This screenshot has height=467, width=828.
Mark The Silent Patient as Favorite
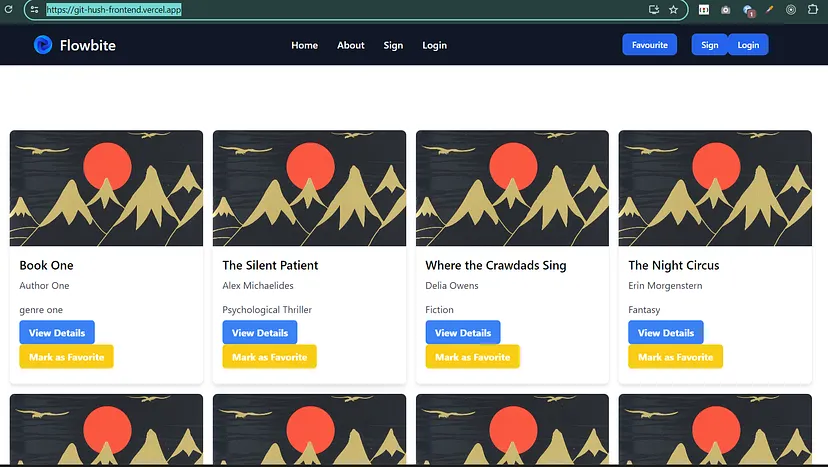click(x=269, y=357)
